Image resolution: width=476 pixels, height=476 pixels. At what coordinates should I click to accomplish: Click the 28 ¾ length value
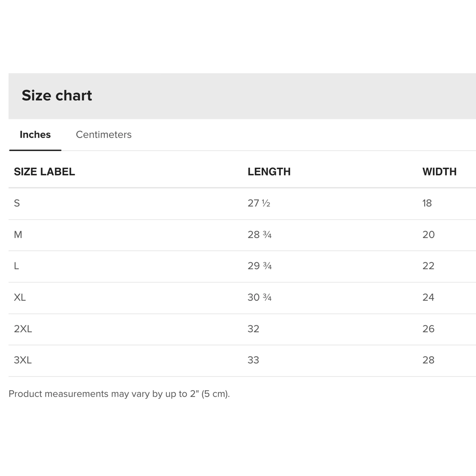pyautogui.click(x=260, y=235)
